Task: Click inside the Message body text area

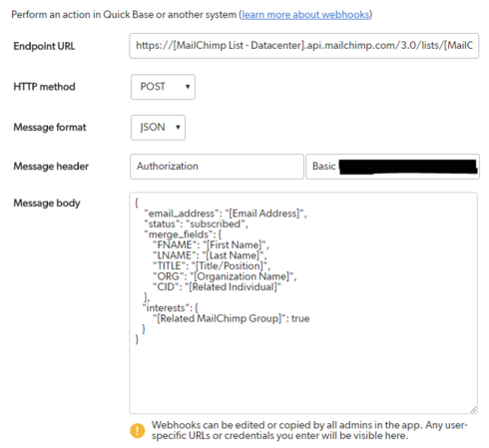Action: click(x=303, y=303)
